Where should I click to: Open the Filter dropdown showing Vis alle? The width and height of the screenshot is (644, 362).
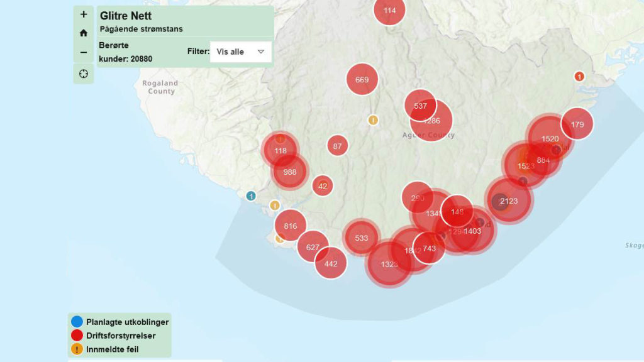click(x=241, y=52)
